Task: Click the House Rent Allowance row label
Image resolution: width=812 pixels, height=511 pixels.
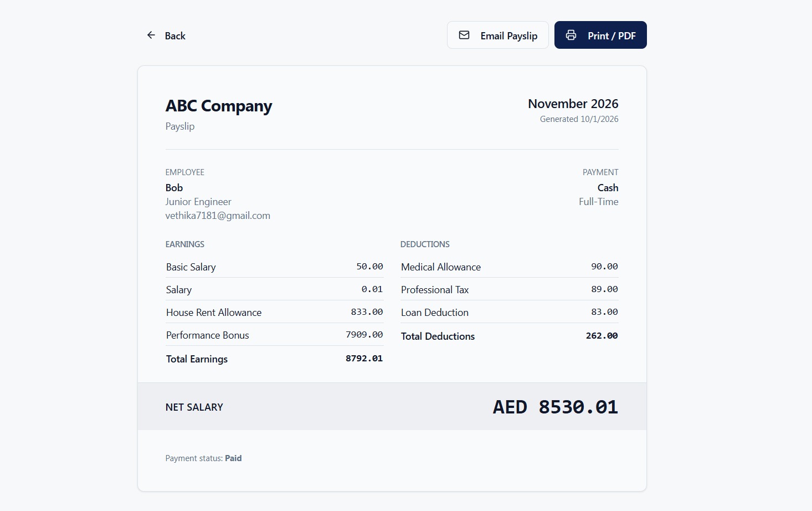Action: pos(214,313)
